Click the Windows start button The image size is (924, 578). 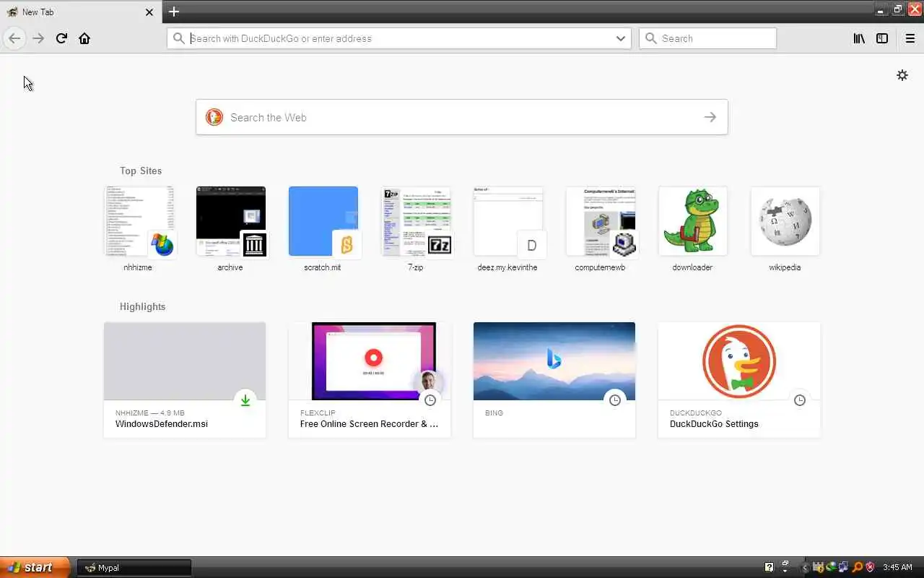coord(35,567)
